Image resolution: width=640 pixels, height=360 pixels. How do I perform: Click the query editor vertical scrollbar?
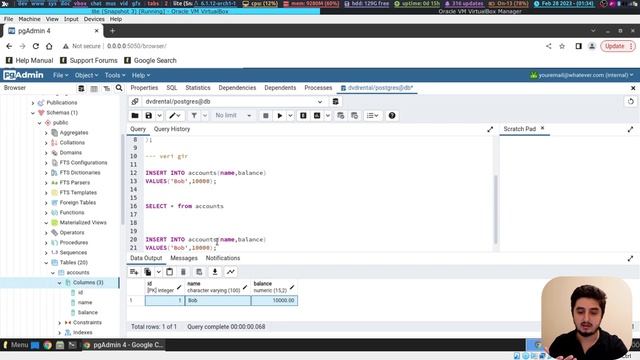click(x=496, y=209)
